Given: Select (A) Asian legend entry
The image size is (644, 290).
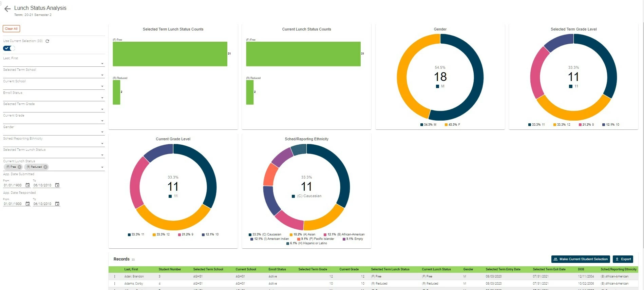Looking at the screenshot, I should click(303, 234).
